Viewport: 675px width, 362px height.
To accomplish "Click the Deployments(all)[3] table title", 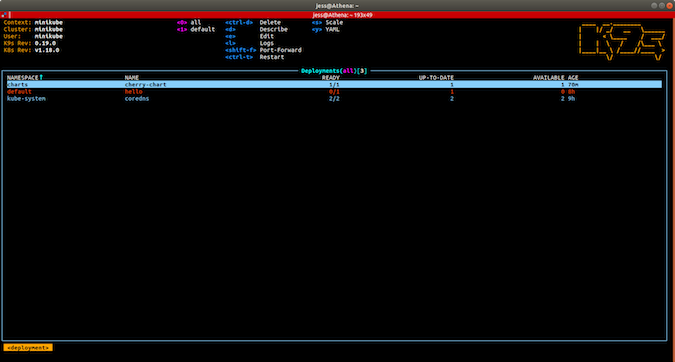I will (x=334, y=71).
